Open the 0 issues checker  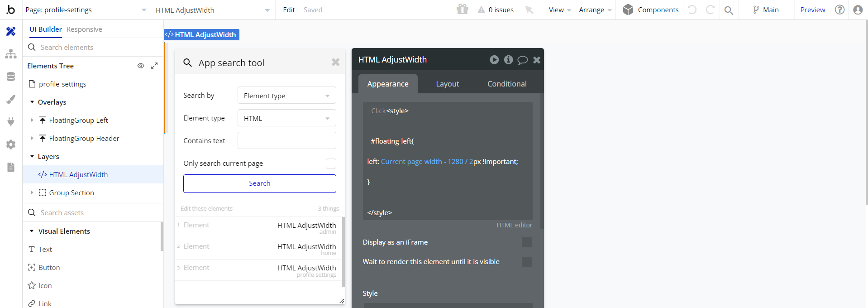496,10
